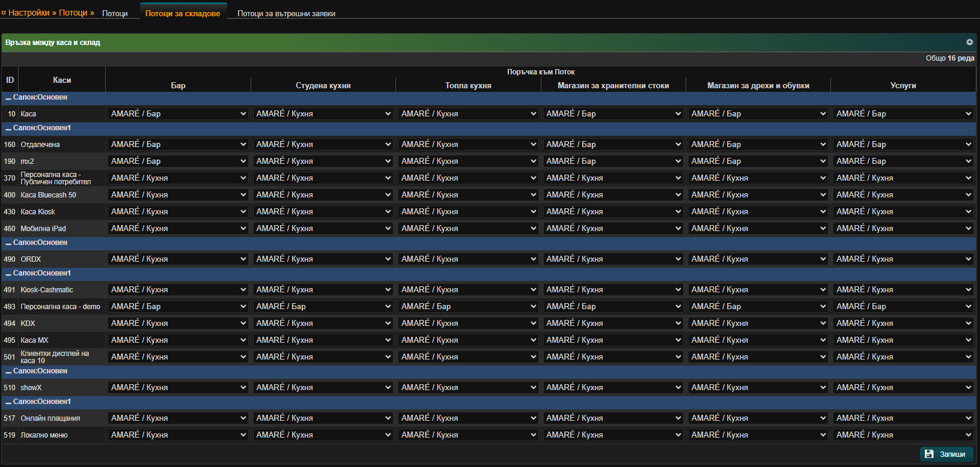Open Топла кухня dropdown for Персонална каса - Публичен потребител
The image size is (980, 467).
(468, 178)
